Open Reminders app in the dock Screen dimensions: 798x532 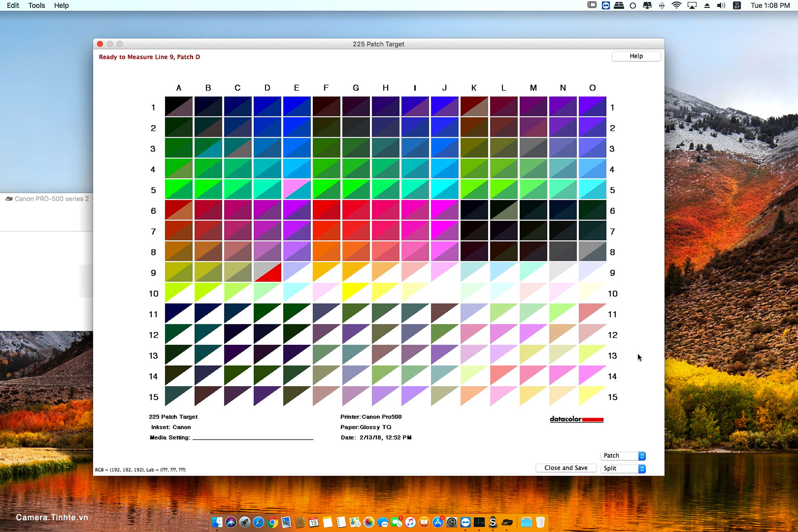[341, 522]
